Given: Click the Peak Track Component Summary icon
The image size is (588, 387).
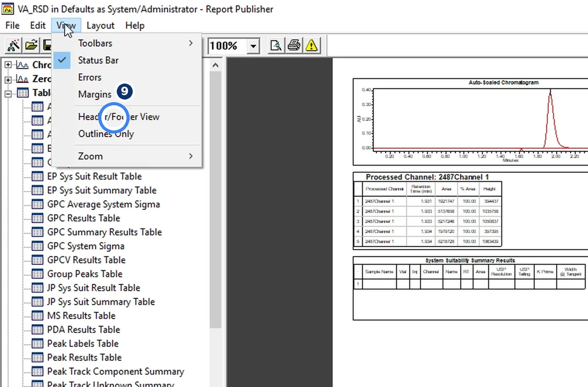Looking at the screenshot, I should click(37, 371).
